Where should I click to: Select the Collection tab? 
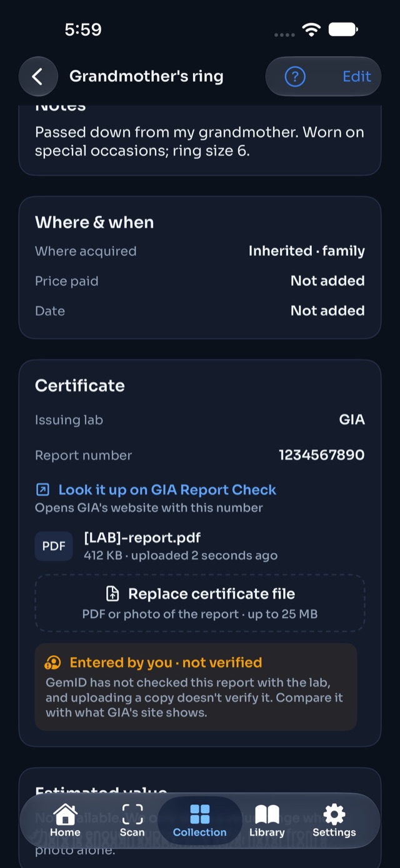200,820
